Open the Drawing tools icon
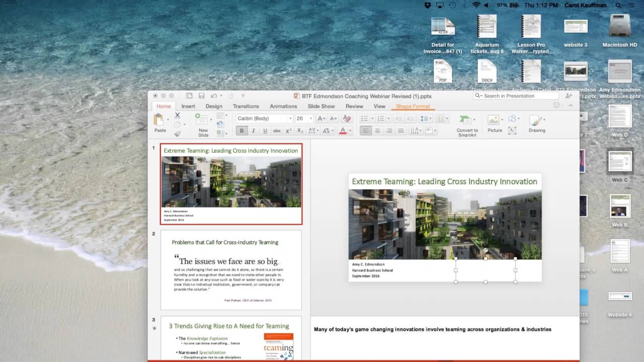 point(535,120)
